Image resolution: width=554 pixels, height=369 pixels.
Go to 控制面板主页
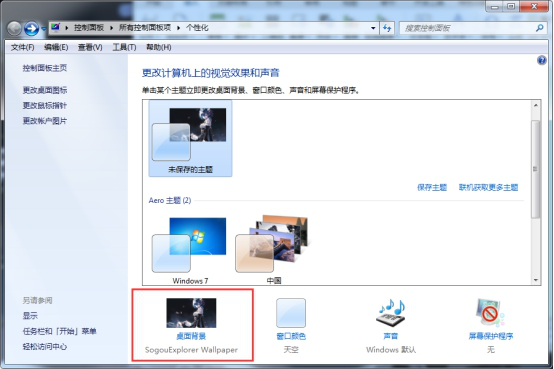[x=45, y=68]
